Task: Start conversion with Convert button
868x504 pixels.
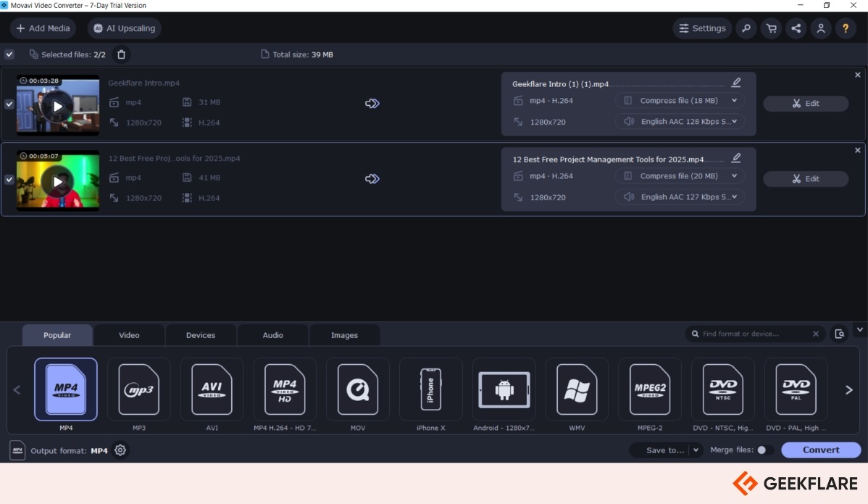Action: point(821,450)
